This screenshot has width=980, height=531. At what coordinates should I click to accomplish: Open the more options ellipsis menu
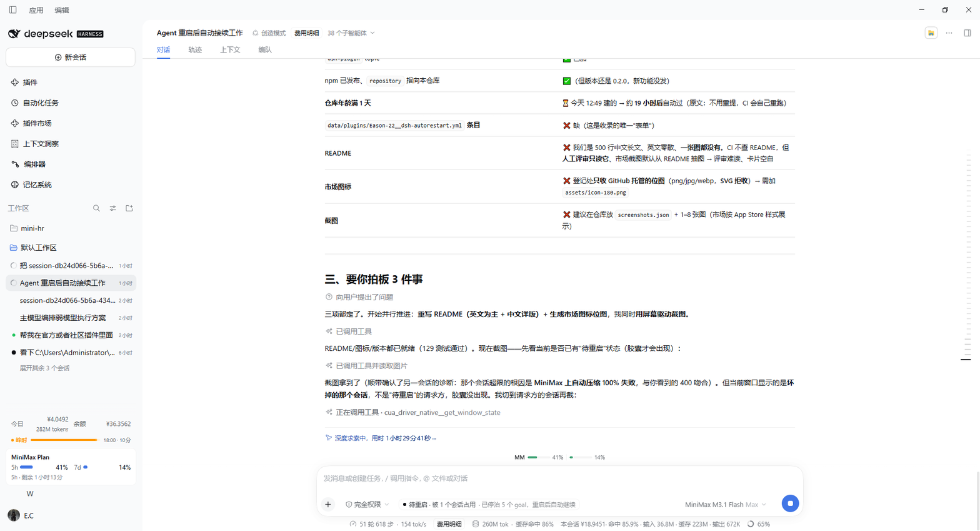[x=949, y=33]
